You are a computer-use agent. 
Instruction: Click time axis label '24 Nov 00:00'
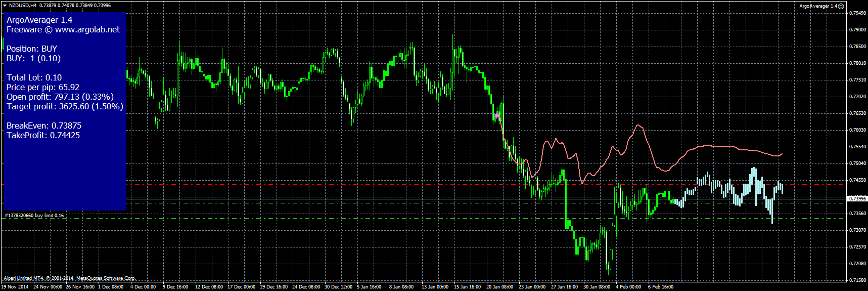point(48,287)
